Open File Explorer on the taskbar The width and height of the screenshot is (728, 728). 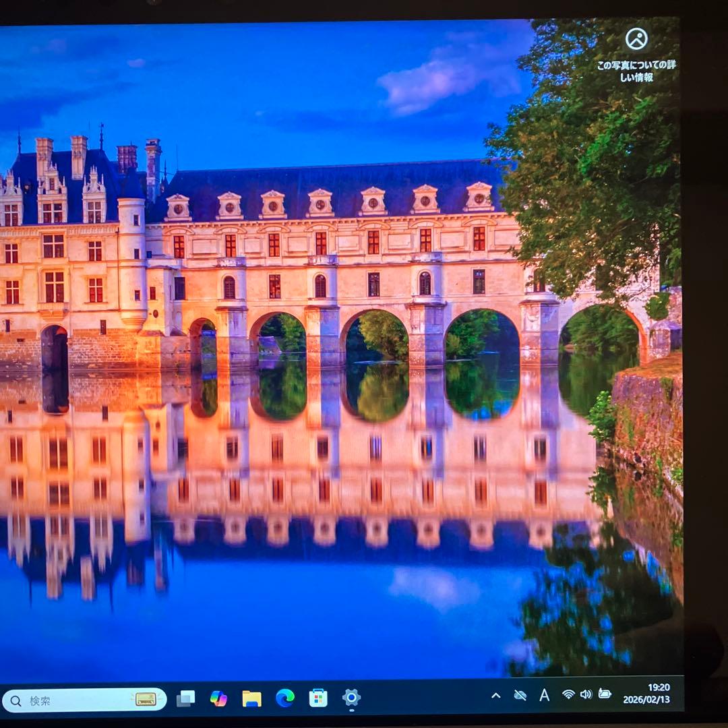tap(251, 700)
